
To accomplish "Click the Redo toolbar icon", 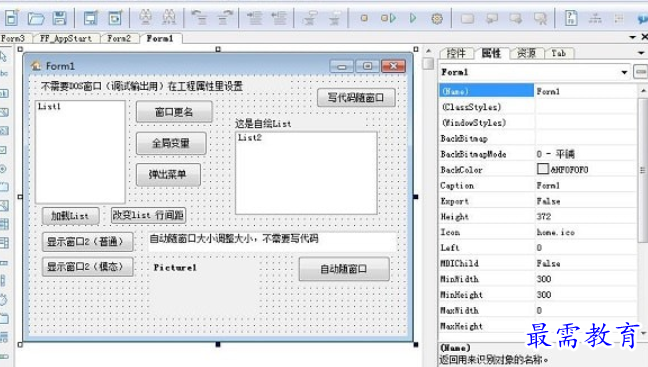I will coord(225,18).
